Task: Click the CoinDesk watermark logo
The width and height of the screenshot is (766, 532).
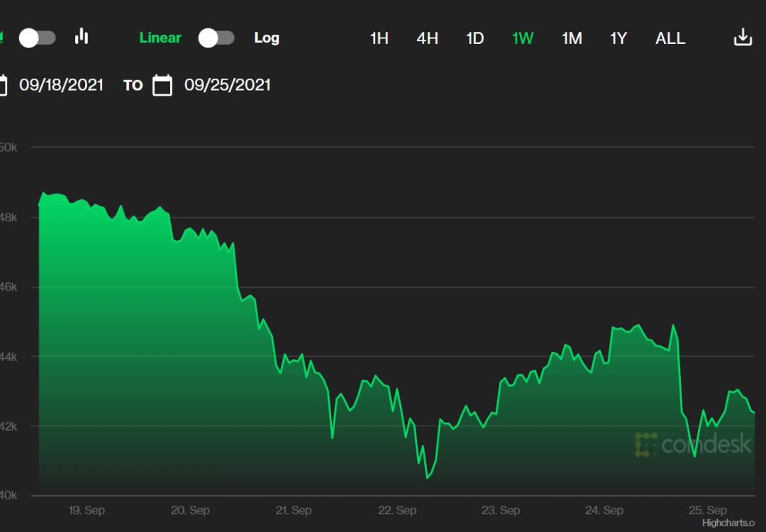Action: point(693,444)
